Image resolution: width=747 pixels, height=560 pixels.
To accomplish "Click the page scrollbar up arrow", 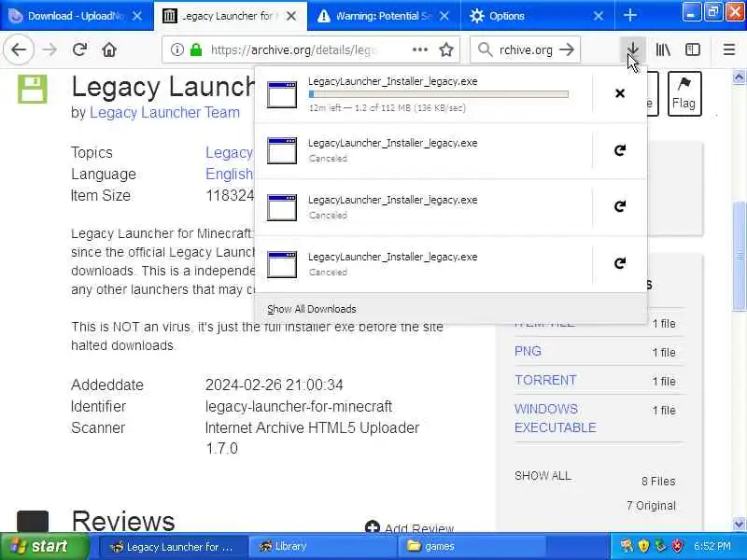I will click(x=739, y=77).
